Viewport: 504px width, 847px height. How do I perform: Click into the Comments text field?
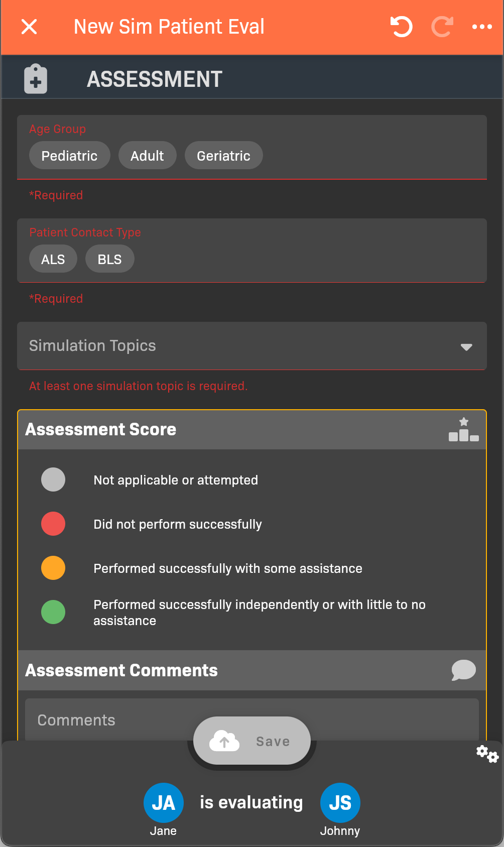click(x=110, y=720)
